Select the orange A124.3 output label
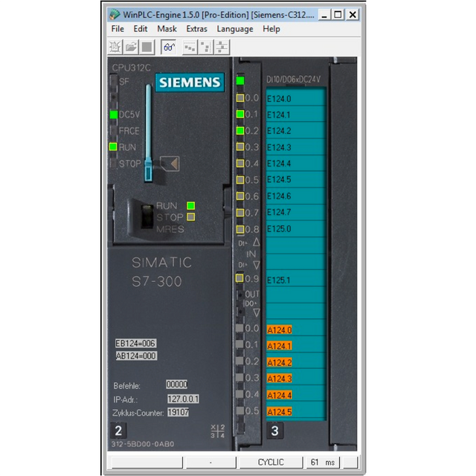Viewport: 476px width, 476px height. pyautogui.click(x=280, y=379)
